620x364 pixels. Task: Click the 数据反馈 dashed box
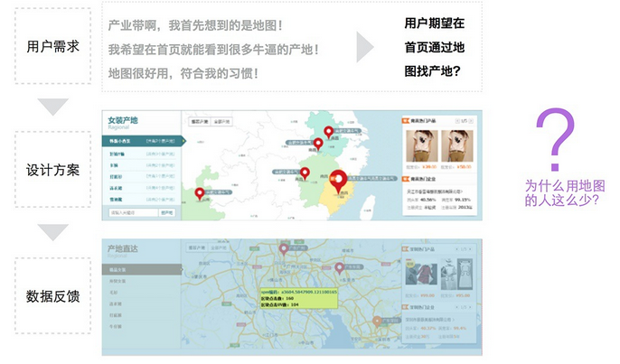52,295
